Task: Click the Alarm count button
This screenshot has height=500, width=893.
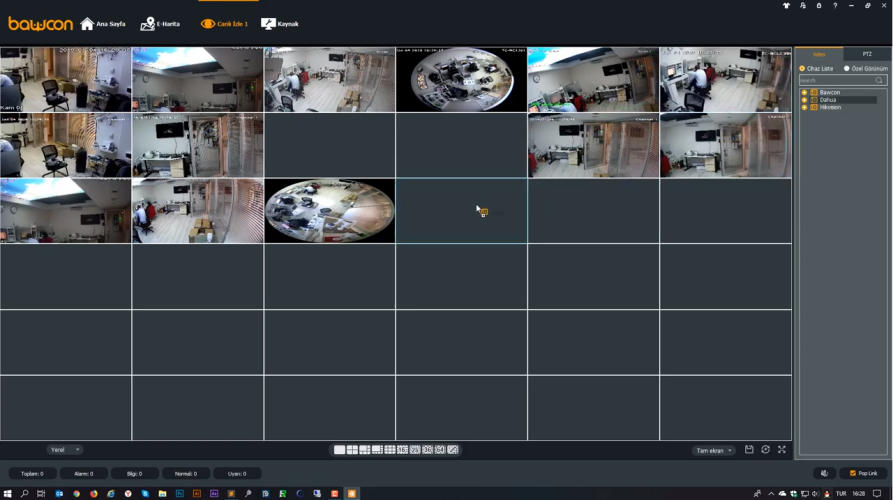Action: (84, 473)
